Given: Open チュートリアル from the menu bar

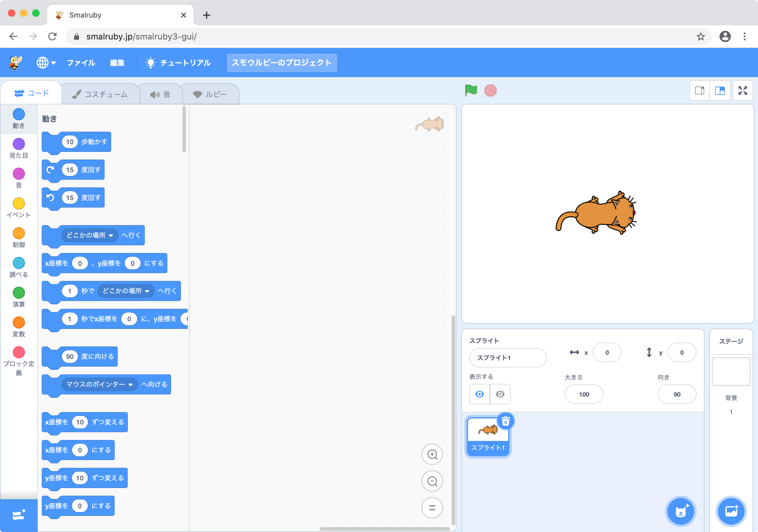Looking at the screenshot, I should pos(178,62).
